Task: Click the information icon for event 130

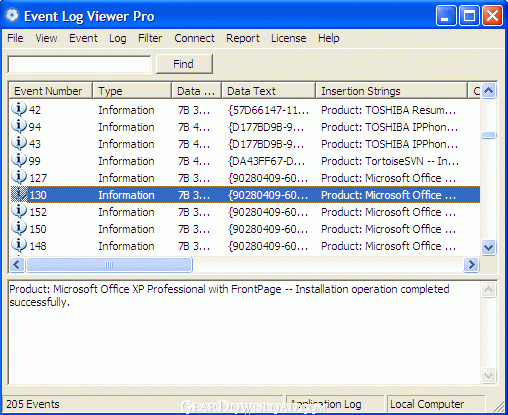Action: tap(19, 194)
